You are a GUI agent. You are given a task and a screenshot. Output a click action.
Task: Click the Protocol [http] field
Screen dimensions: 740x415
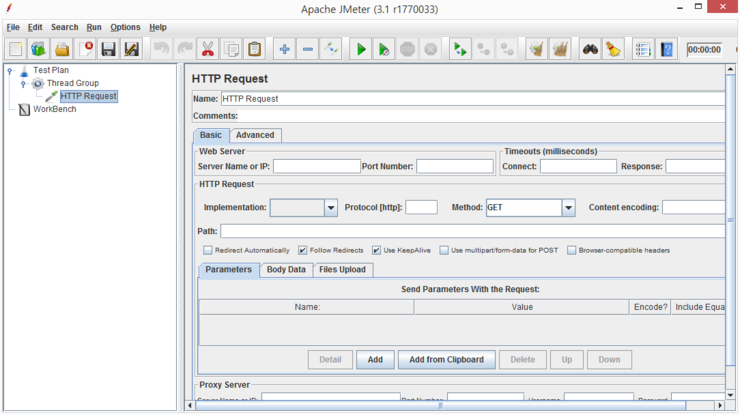(x=421, y=207)
